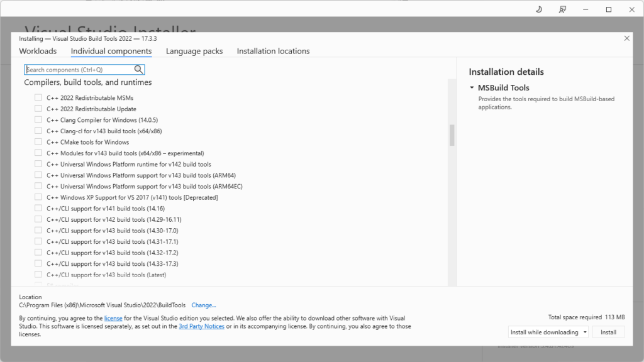Click the components list scrollbar thumb
644x362 pixels.
[452, 135]
